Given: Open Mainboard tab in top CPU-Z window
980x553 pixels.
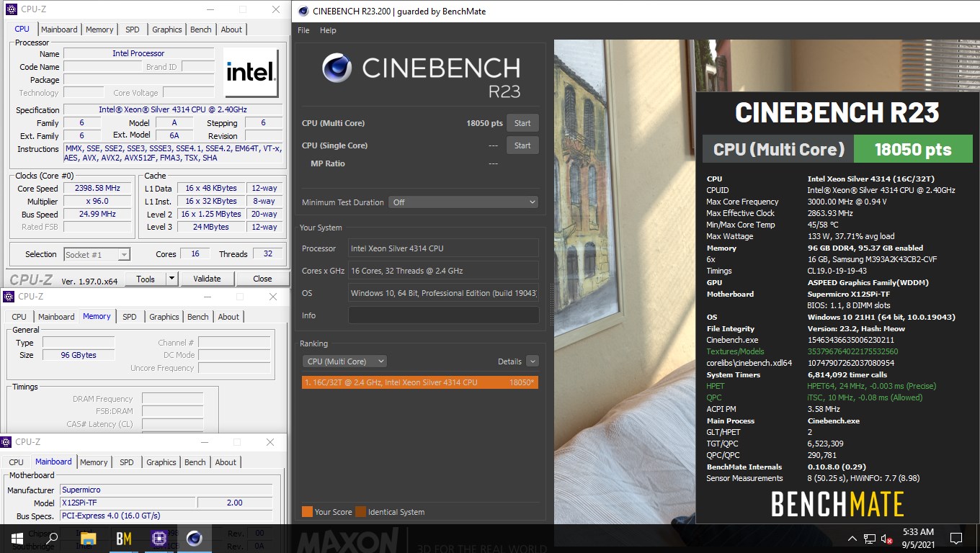Looking at the screenshot, I should click(59, 30).
